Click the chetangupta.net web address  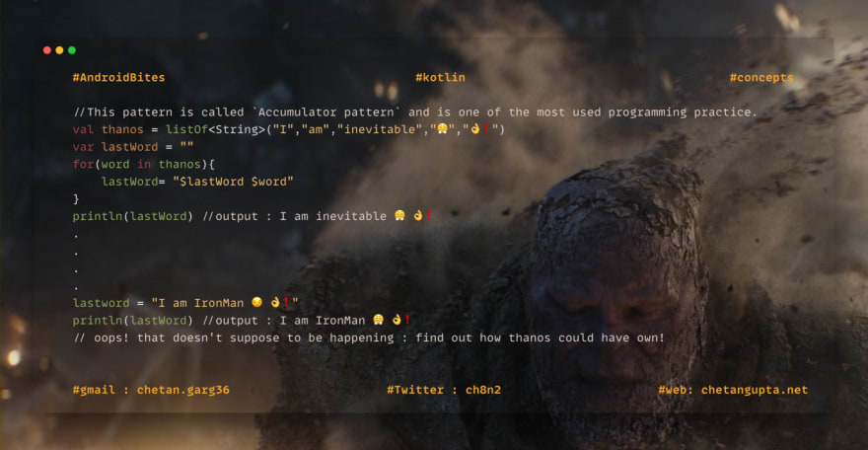[754, 390]
